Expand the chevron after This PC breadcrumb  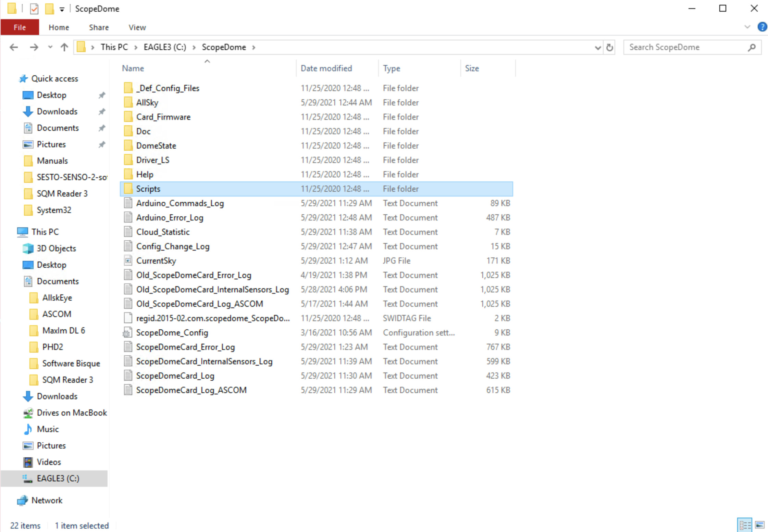[x=136, y=48]
